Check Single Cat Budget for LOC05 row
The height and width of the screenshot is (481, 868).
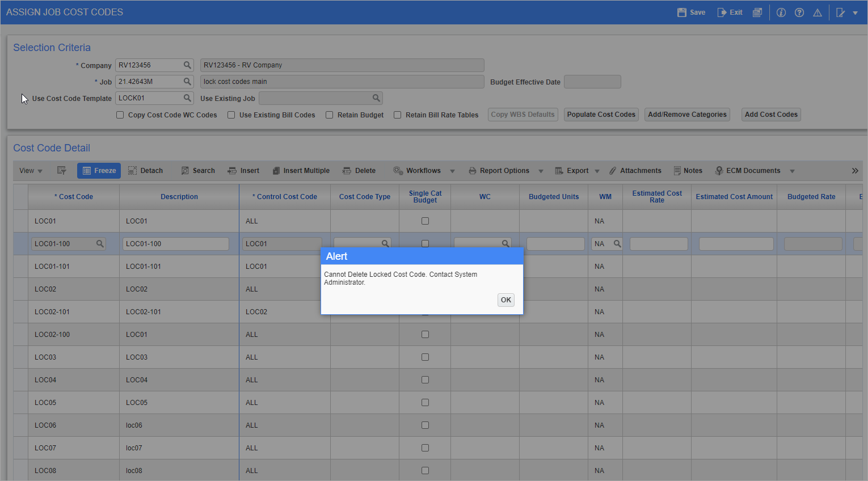[425, 403]
